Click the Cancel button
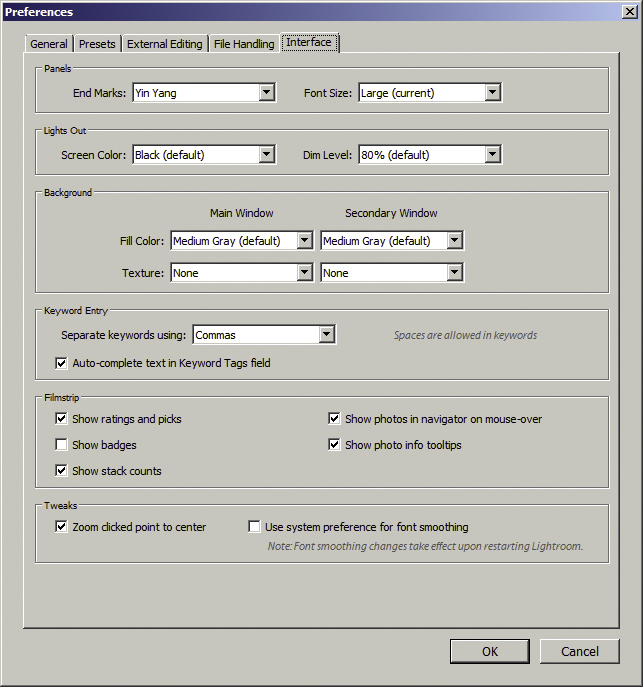This screenshot has height=687, width=643. [579, 652]
